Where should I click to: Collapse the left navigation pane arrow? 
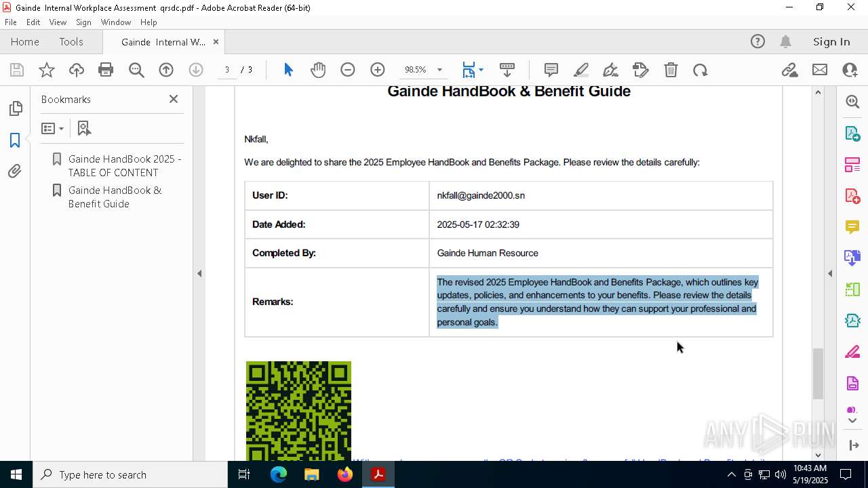(199, 274)
